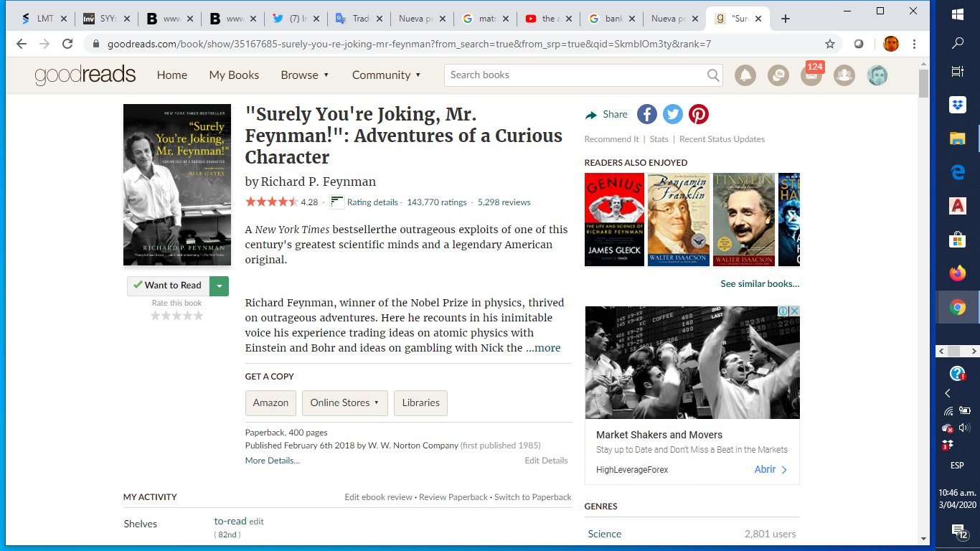The width and height of the screenshot is (980, 551).
Task: Expand the green shelf dropdown arrow
Action: click(x=220, y=286)
